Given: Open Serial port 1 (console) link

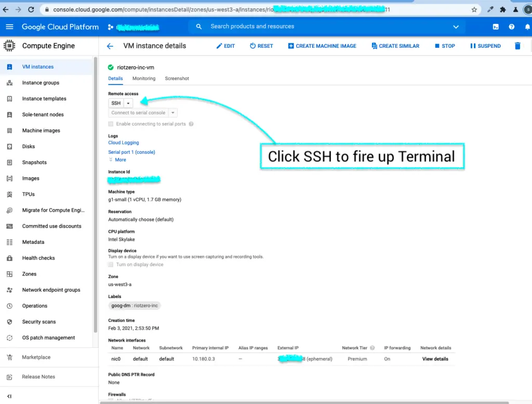Looking at the screenshot, I should pos(131,152).
